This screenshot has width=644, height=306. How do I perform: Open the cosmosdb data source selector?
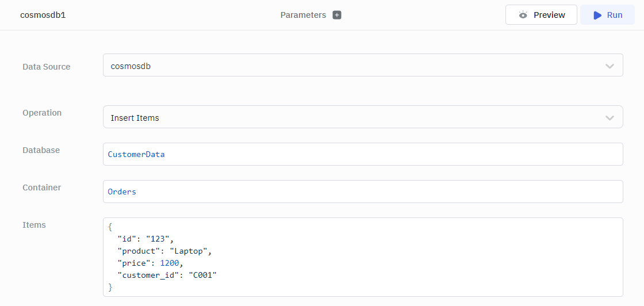click(x=362, y=66)
